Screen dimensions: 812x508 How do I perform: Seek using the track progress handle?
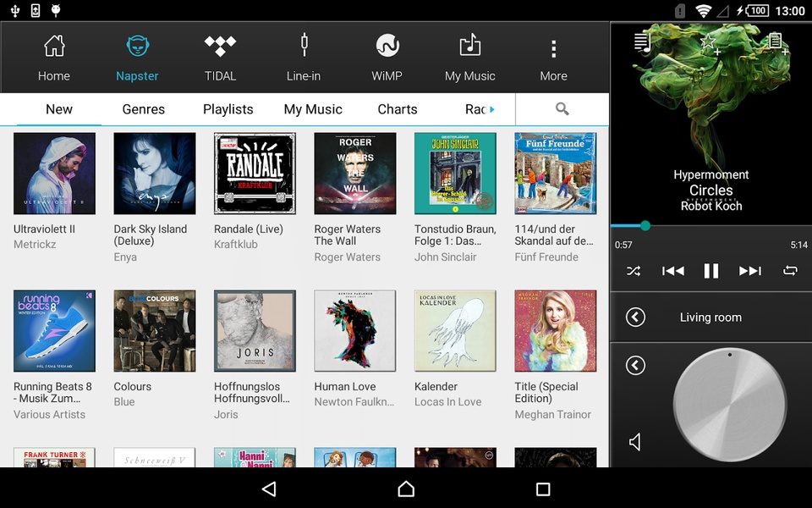click(645, 225)
